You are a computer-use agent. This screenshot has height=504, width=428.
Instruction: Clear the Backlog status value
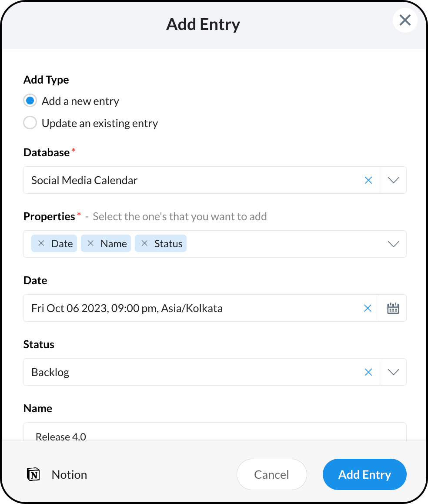[368, 372]
